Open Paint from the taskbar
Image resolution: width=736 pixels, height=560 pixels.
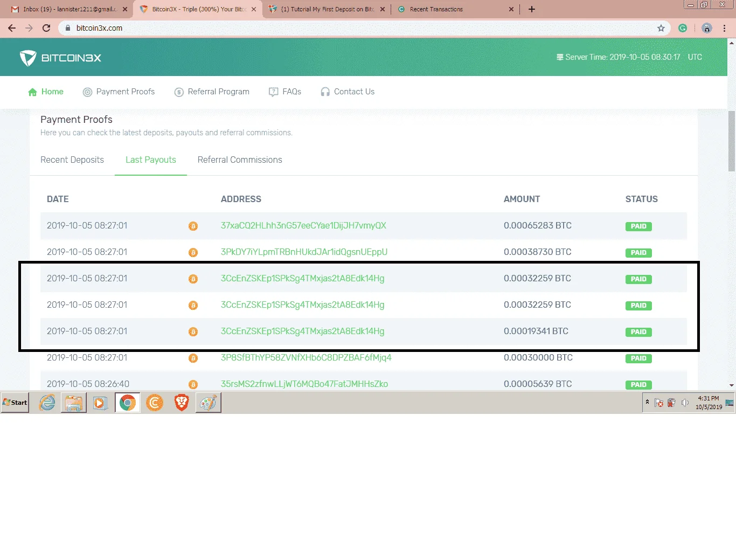(x=209, y=403)
